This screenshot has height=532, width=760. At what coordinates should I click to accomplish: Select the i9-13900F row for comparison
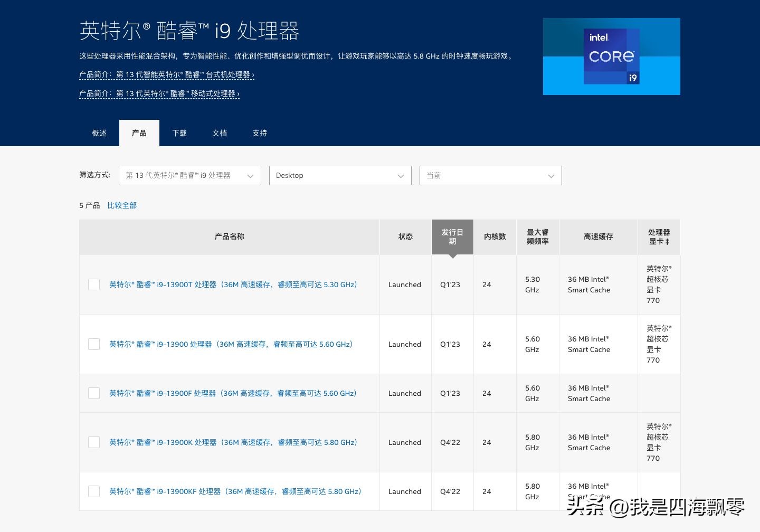(93, 393)
